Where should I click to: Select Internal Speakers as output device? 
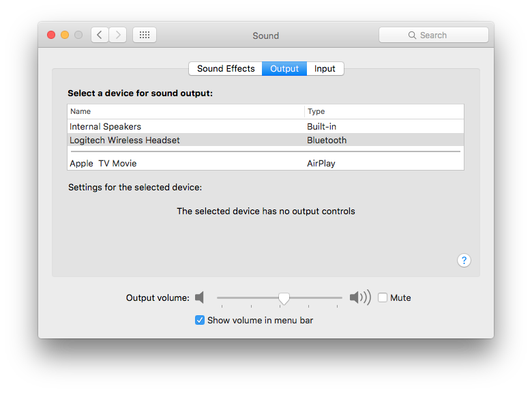coord(106,126)
